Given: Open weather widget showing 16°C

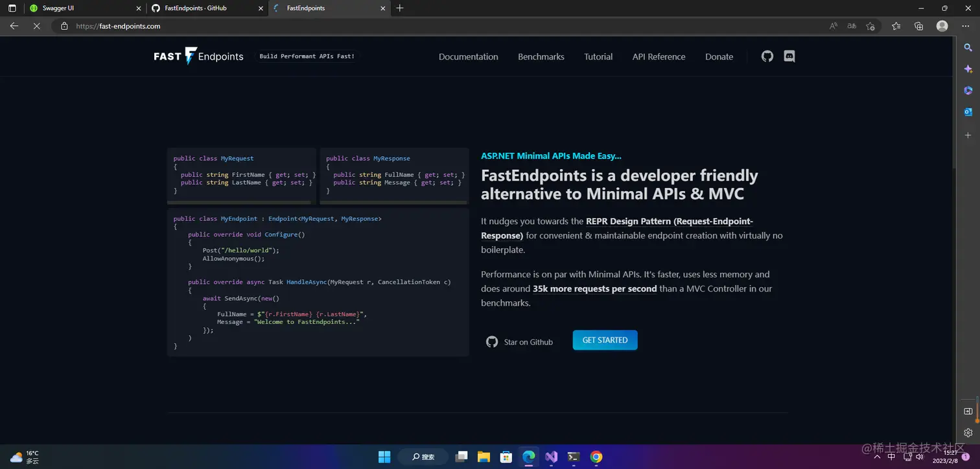Looking at the screenshot, I should click(25, 457).
